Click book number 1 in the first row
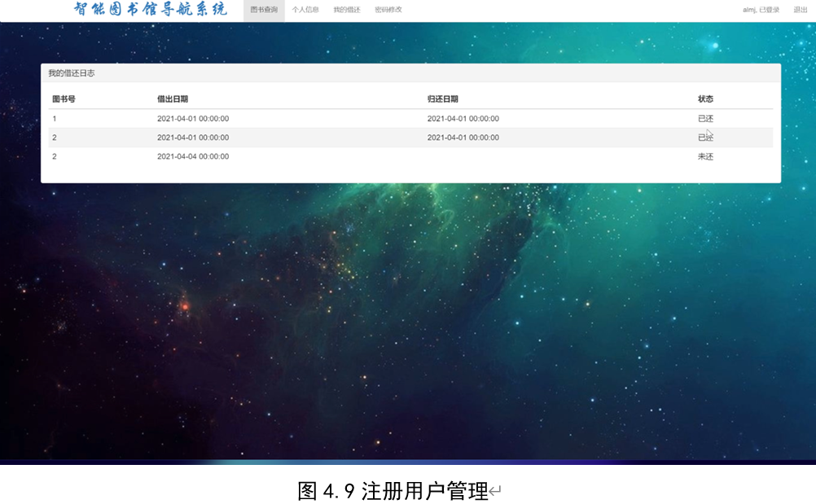816x504 pixels. [x=54, y=118]
